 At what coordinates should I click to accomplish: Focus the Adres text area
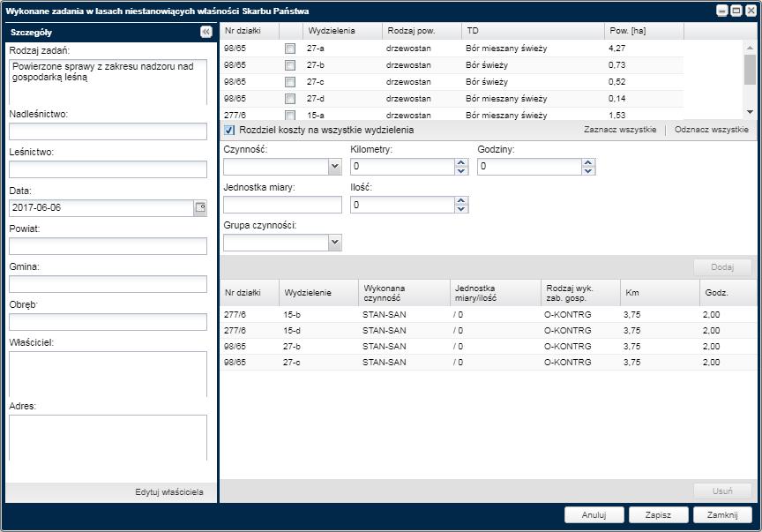(108, 438)
